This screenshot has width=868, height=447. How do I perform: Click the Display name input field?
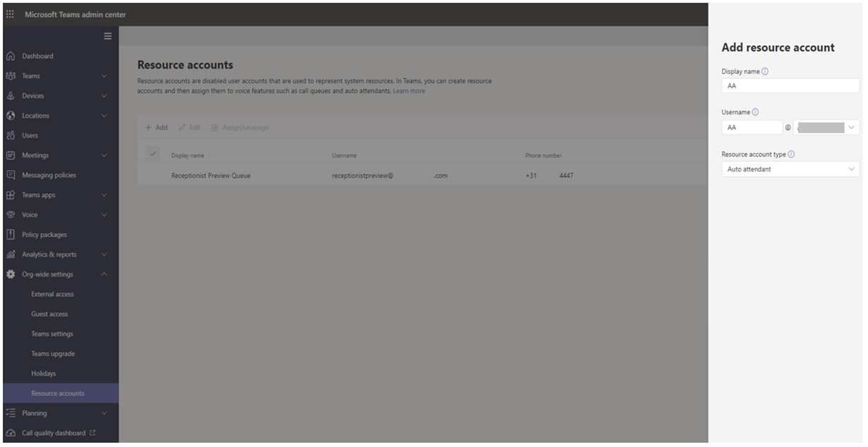(790, 86)
